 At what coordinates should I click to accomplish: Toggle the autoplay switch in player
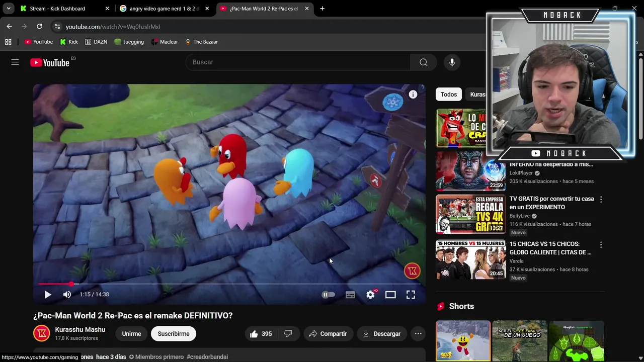328,295
